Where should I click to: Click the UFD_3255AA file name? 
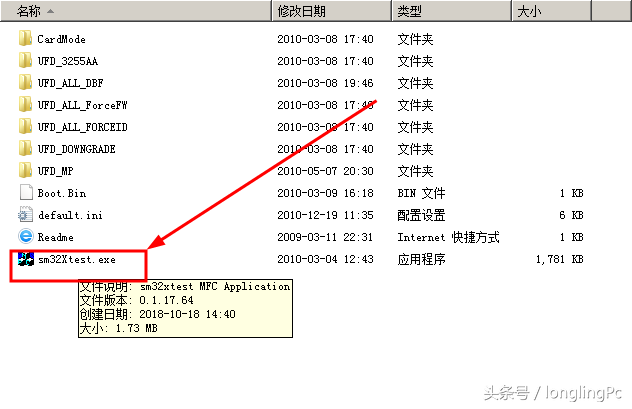click(x=68, y=61)
